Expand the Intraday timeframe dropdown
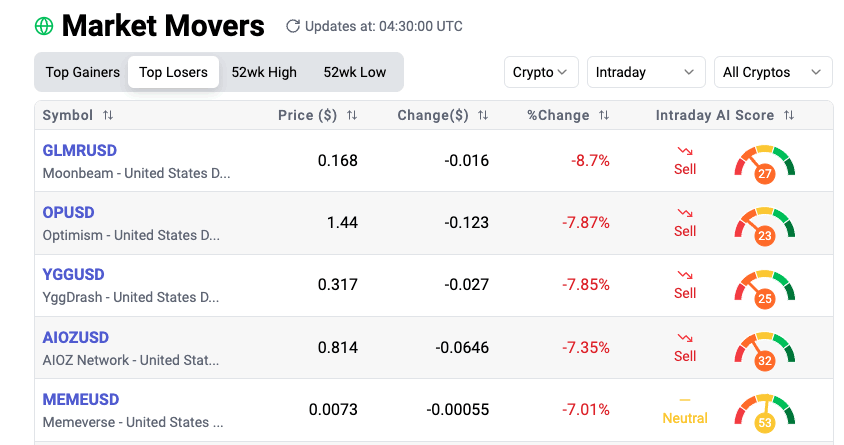 [645, 72]
